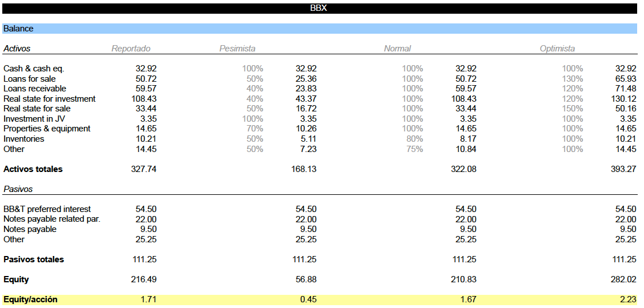Select the Reportado column heading
This screenshot has width=644, height=308.
(x=131, y=49)
